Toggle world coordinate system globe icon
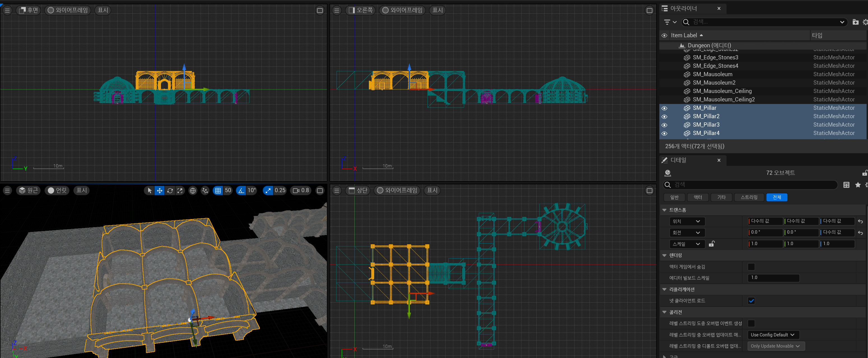The height and width of the screenshot is (358, 868). (193, 190)
